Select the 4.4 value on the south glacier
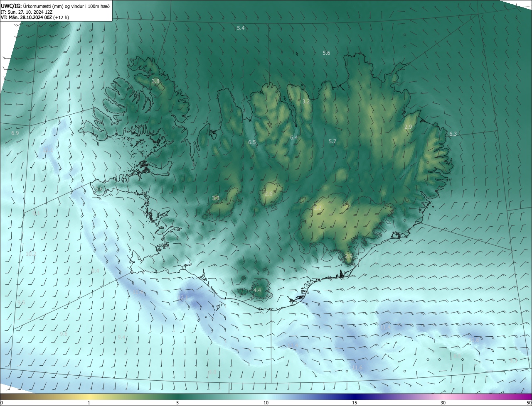Screen dimensions: 532x406 [257, 290]
